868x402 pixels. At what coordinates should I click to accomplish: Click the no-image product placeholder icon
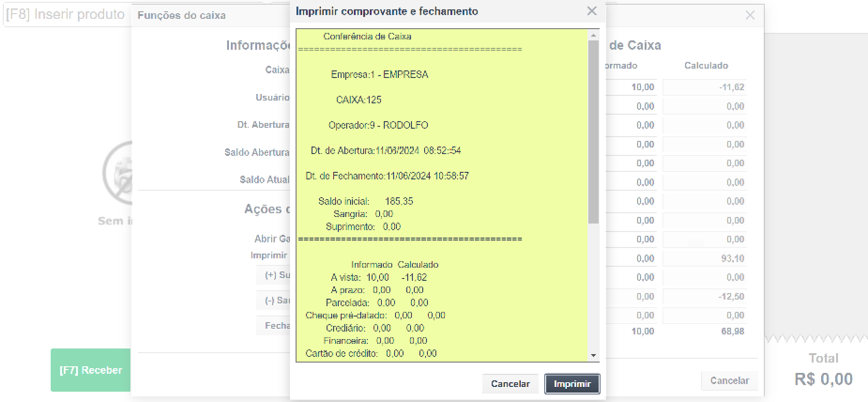(x=117, y=173)
